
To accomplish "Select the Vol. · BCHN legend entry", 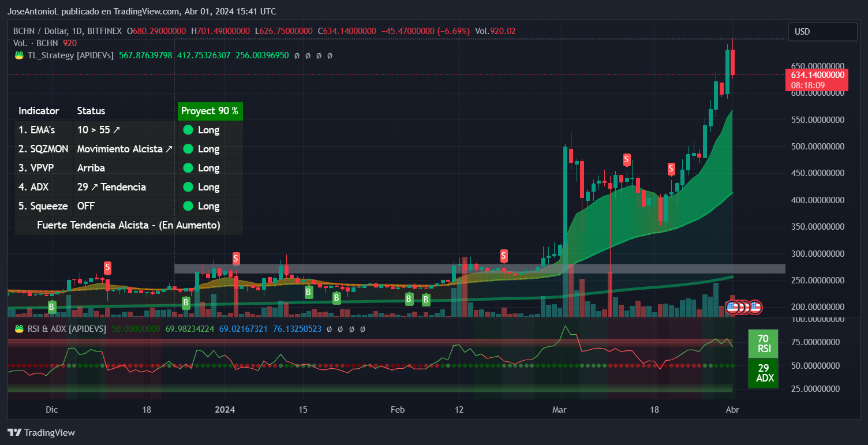I will click(x=35, y=43).
